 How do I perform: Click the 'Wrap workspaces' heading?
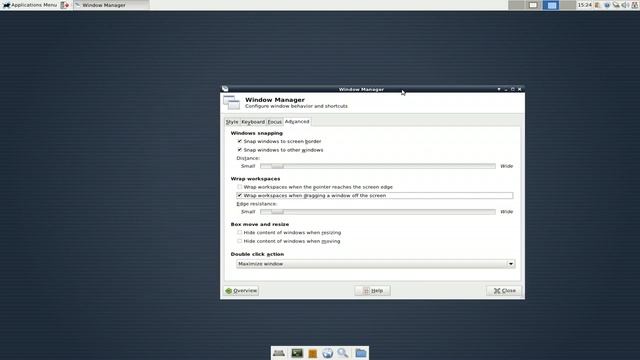pyautogui.click(x=256, y=179)
